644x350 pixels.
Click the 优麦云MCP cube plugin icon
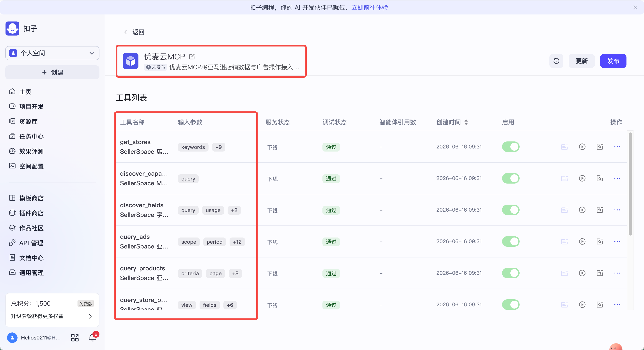tap(131, 61)
